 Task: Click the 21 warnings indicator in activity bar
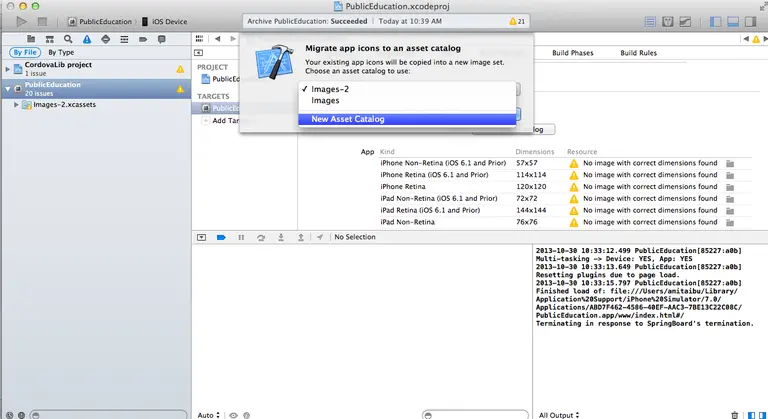[x=517, y=22]
